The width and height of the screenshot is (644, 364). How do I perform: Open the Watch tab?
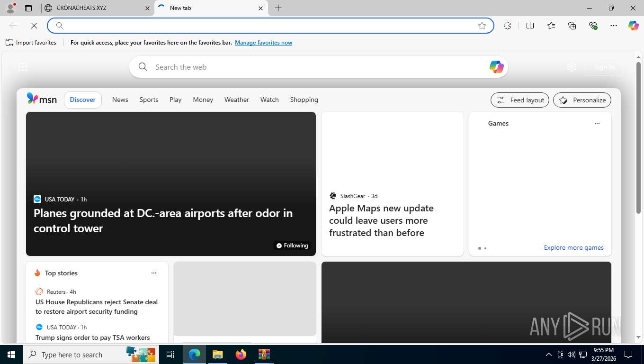pyautogui.click(x=269, y=100)
